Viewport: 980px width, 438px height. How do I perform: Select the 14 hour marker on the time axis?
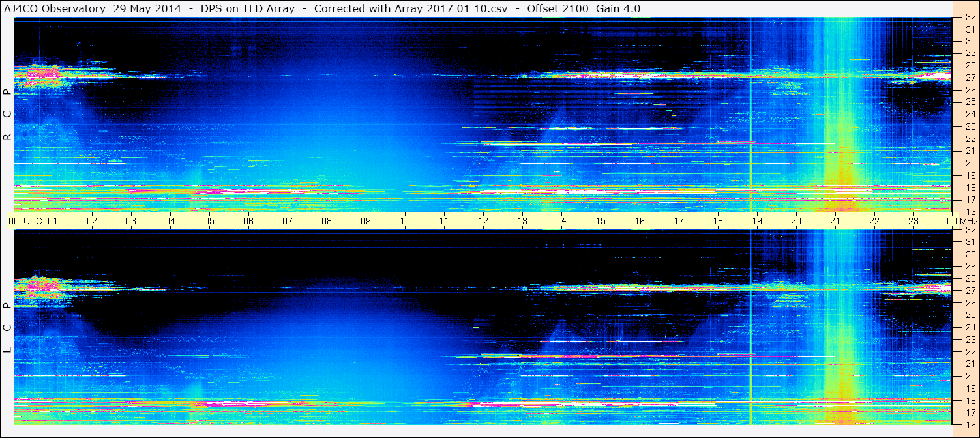click(x=561, y=221)
